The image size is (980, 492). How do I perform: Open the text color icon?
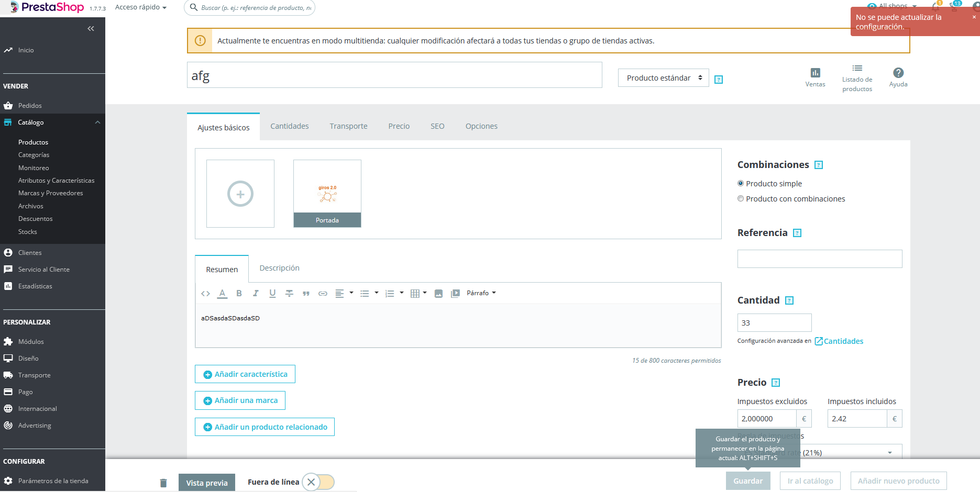(x=222, y=294)
